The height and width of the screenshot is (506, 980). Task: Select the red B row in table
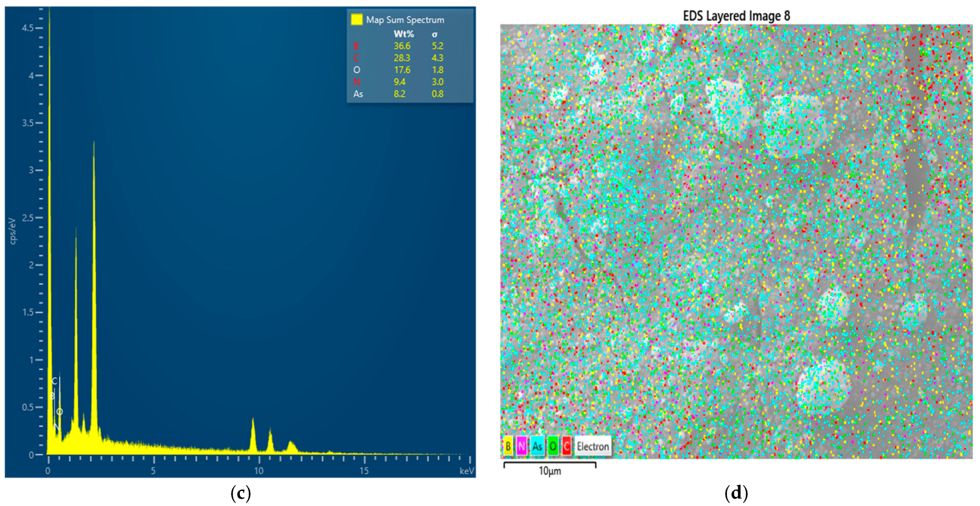[x=356, y=46]
